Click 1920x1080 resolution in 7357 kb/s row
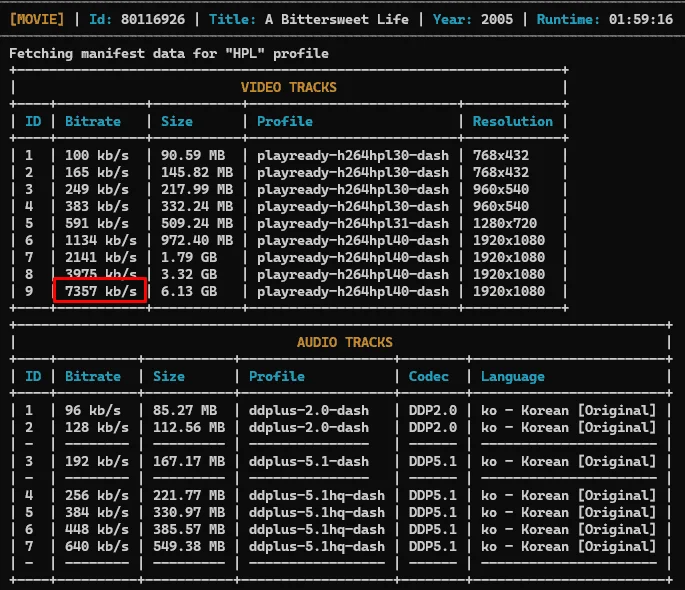Screen dimensions: 685x590 pyautogui.click(x=509, y=291)
